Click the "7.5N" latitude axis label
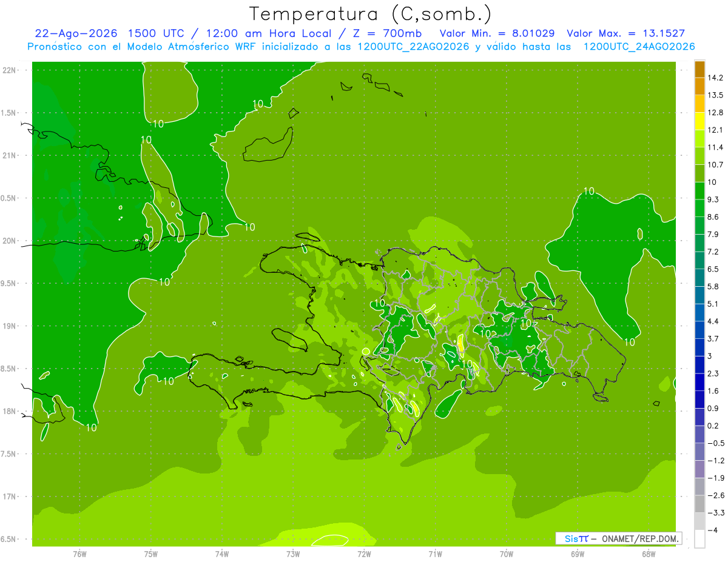 click(9, 454)
